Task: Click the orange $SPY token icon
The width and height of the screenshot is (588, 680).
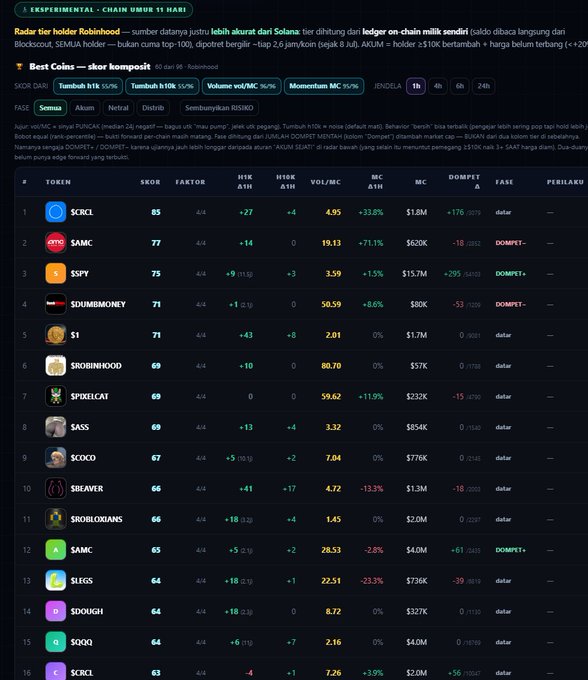Action: pyautogui.click(x=56, y=274)
